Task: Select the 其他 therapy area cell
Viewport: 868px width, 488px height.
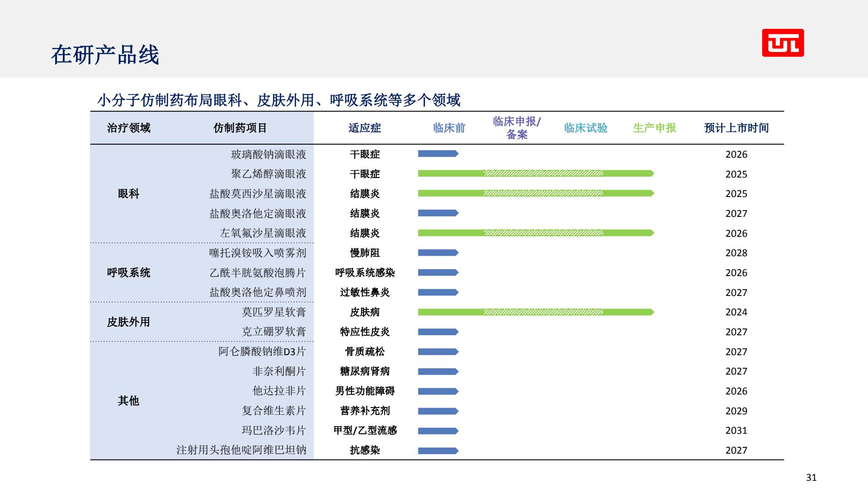Action: [129, 401]
